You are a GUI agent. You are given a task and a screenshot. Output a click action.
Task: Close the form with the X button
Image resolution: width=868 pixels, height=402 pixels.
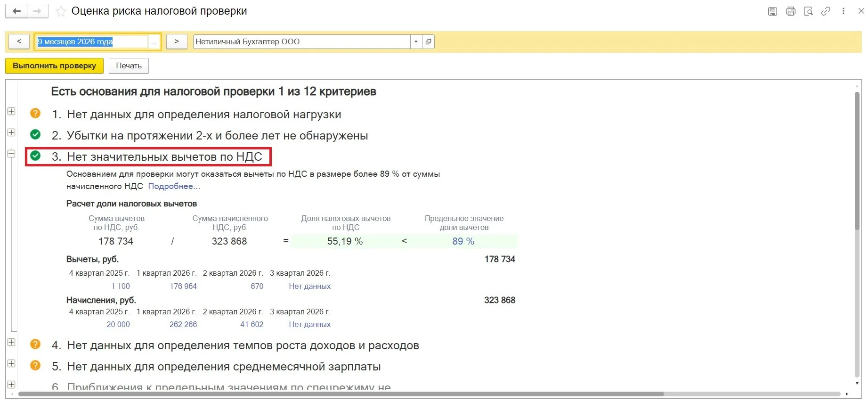click(861, 11)
